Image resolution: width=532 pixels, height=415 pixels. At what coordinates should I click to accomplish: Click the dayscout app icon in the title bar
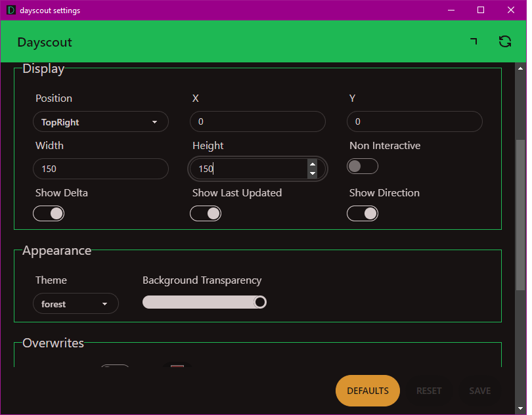11,11
